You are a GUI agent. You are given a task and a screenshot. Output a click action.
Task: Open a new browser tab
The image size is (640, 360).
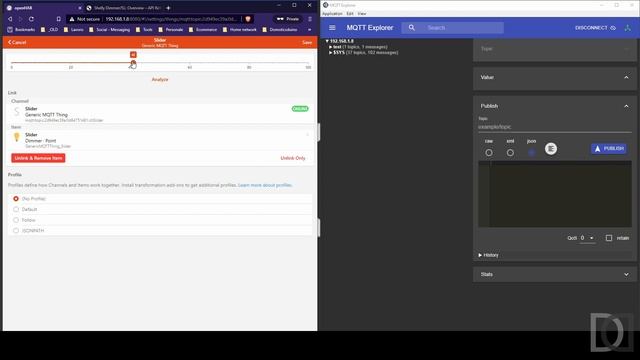point(168,8)
